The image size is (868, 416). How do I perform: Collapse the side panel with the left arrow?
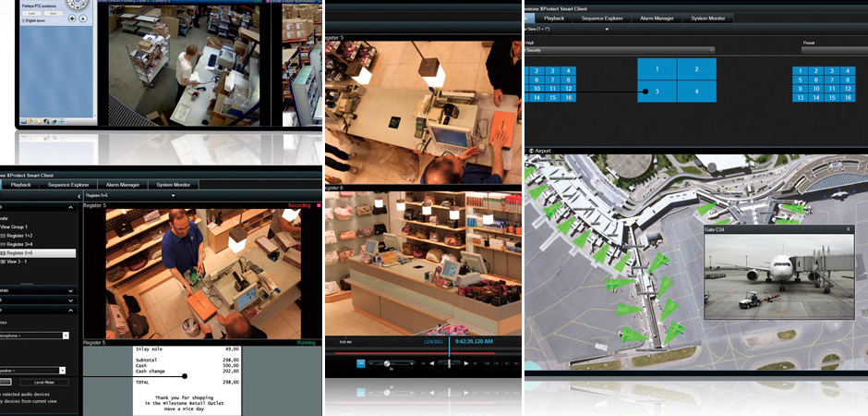click(78, 196)
